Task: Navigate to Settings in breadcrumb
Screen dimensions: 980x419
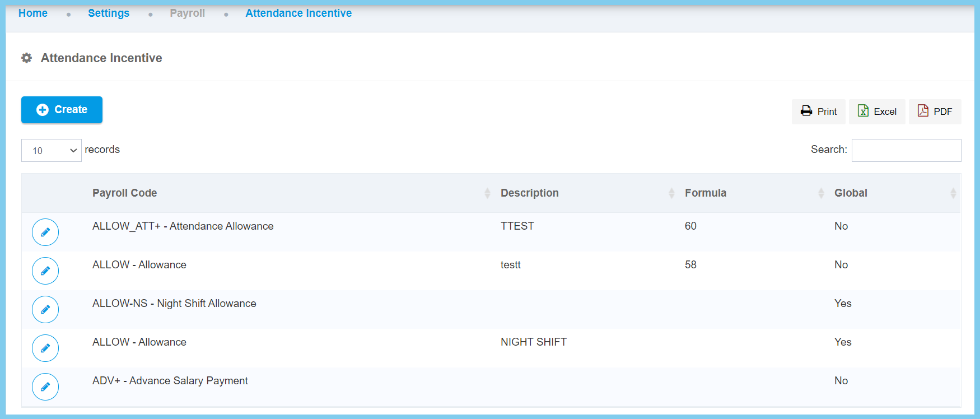Action: coord(109,13)
